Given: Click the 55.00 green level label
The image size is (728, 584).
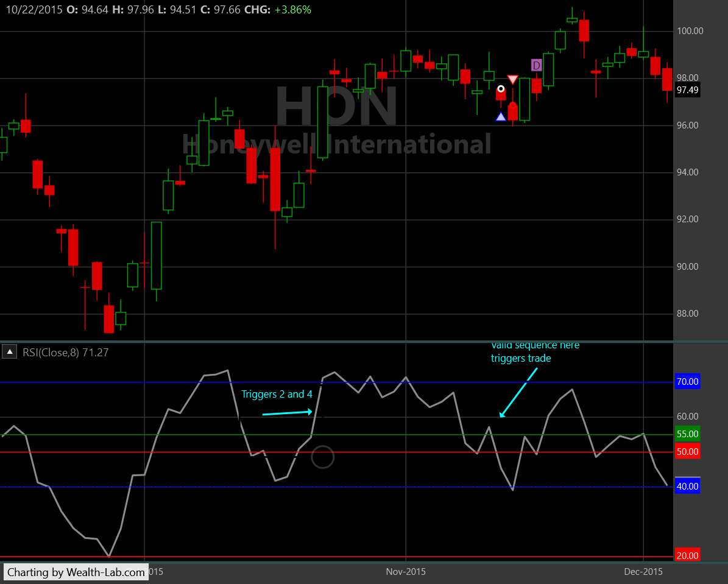Looking at the screenshot, I should pyautogui.click(x=687, y=434).
